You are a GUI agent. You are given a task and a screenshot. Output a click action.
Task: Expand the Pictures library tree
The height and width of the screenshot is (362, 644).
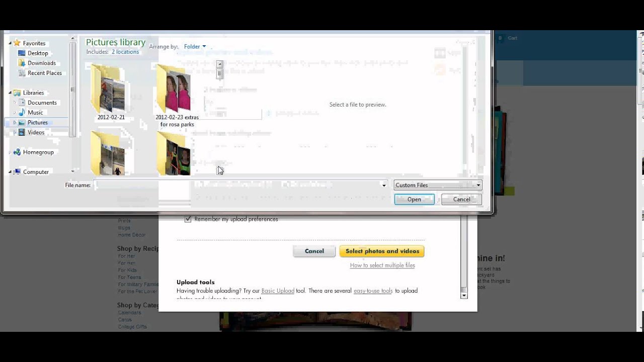click(15, 123)
